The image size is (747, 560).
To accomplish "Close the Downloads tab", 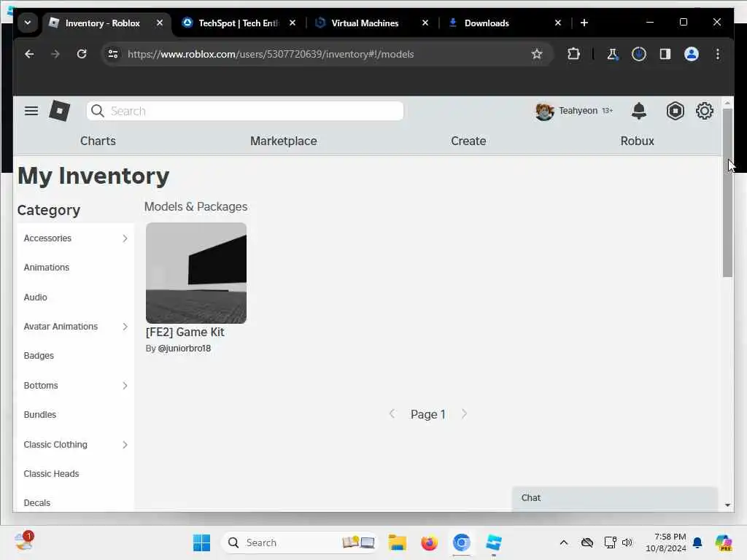I will (558, 23).
